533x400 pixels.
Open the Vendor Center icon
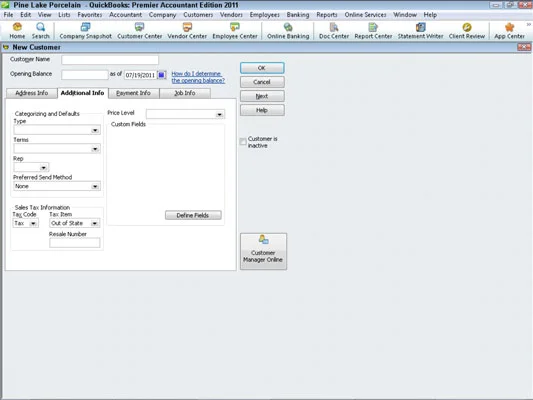pos(187,31)
